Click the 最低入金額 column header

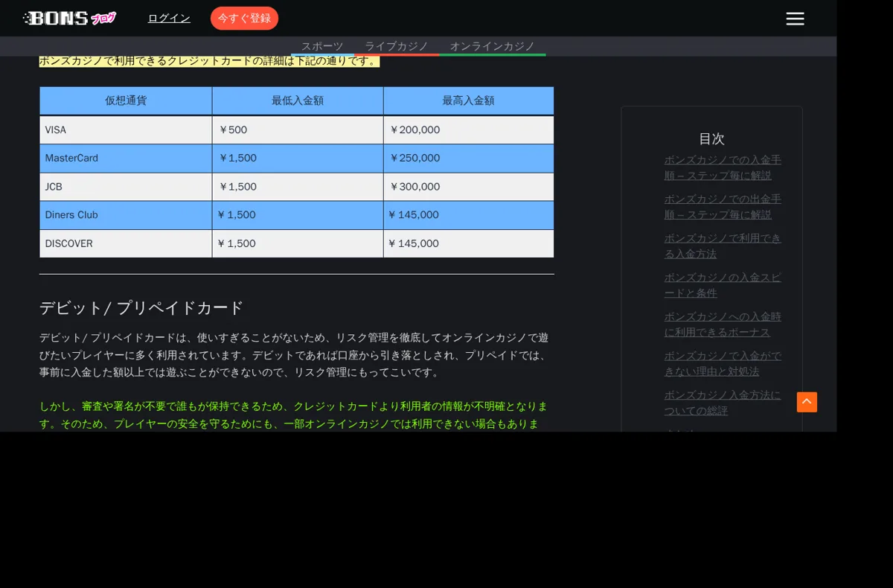[298, 100]
